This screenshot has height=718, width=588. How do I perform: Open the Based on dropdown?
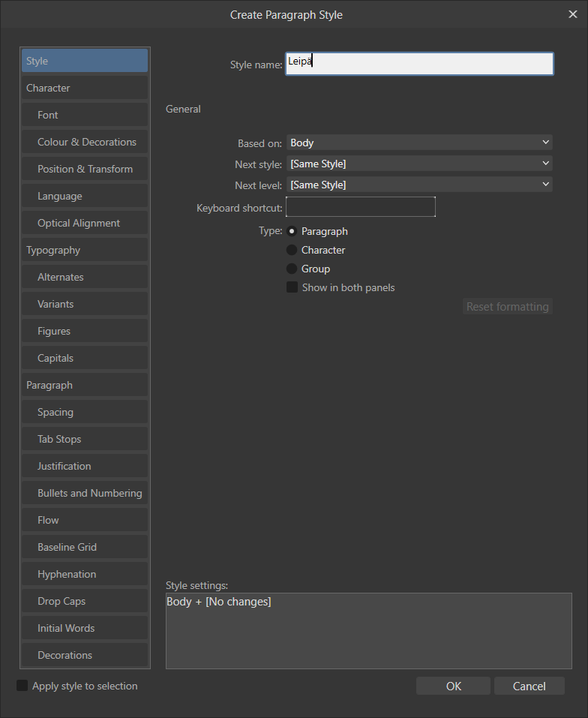(419, 143)
